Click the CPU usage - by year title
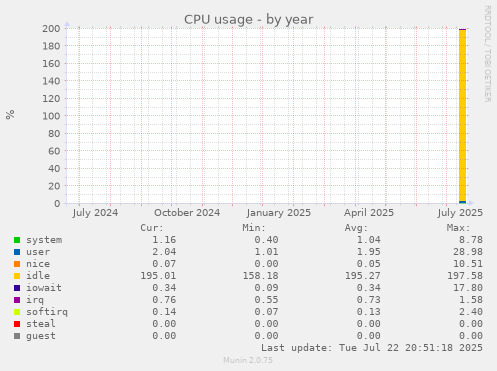 [248, 19]
